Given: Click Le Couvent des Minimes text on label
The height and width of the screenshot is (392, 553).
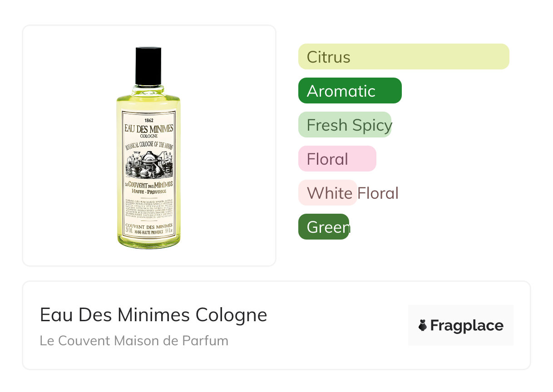Looking at the screenshot, I should coord(148,185).
